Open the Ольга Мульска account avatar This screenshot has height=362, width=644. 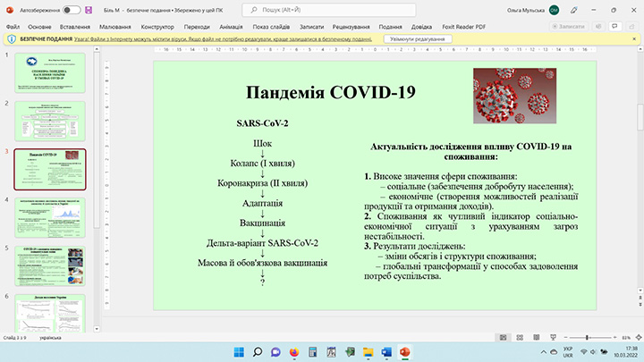coord(554,10)
